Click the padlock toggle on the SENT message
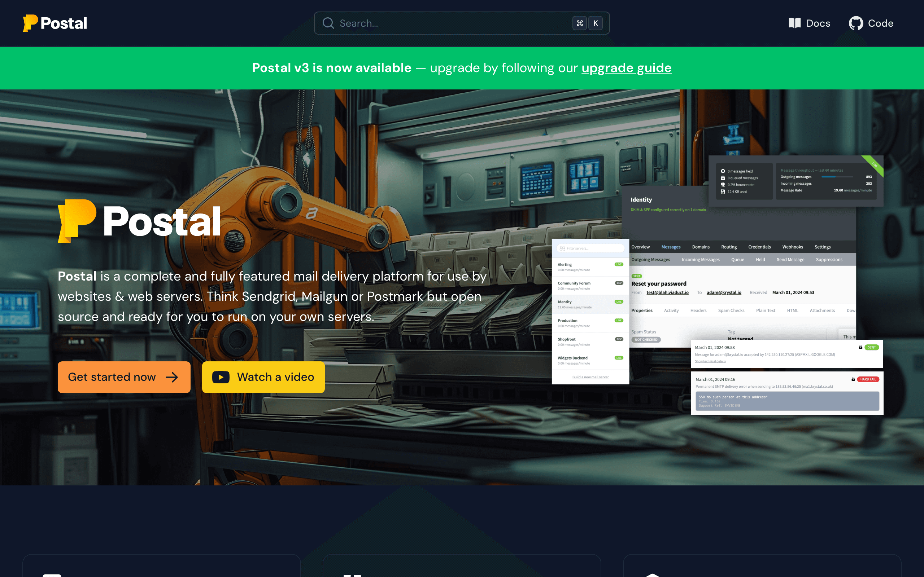The width and height of the screenshot is (924, 577). tap(860, 347)
